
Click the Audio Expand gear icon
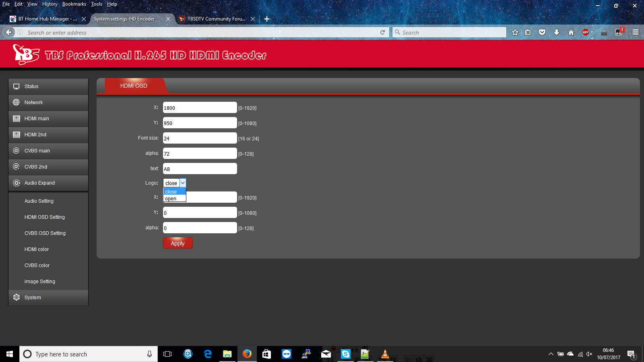(17, 183)
